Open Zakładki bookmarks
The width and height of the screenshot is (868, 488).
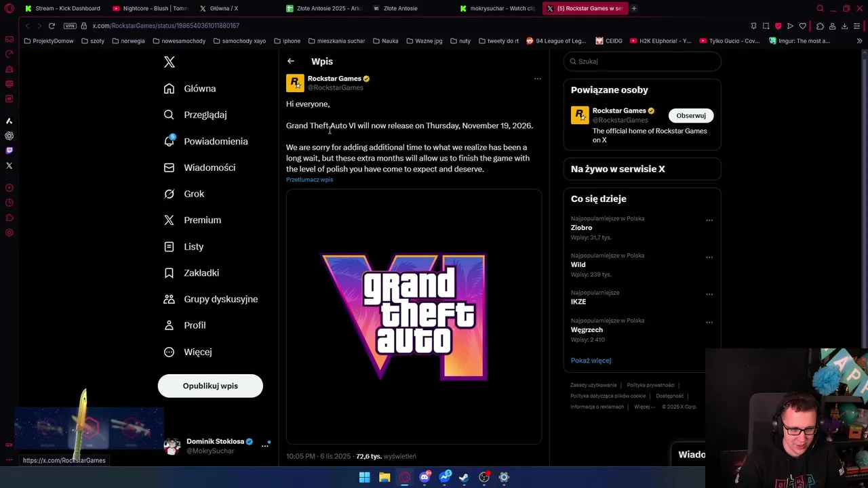pyautogui.click(x=191, y=273)
